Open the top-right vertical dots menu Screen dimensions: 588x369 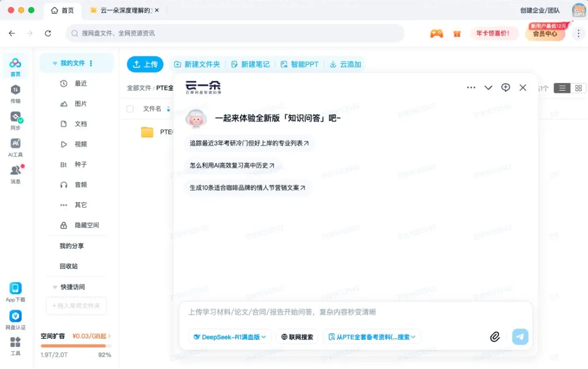[578, 33]
